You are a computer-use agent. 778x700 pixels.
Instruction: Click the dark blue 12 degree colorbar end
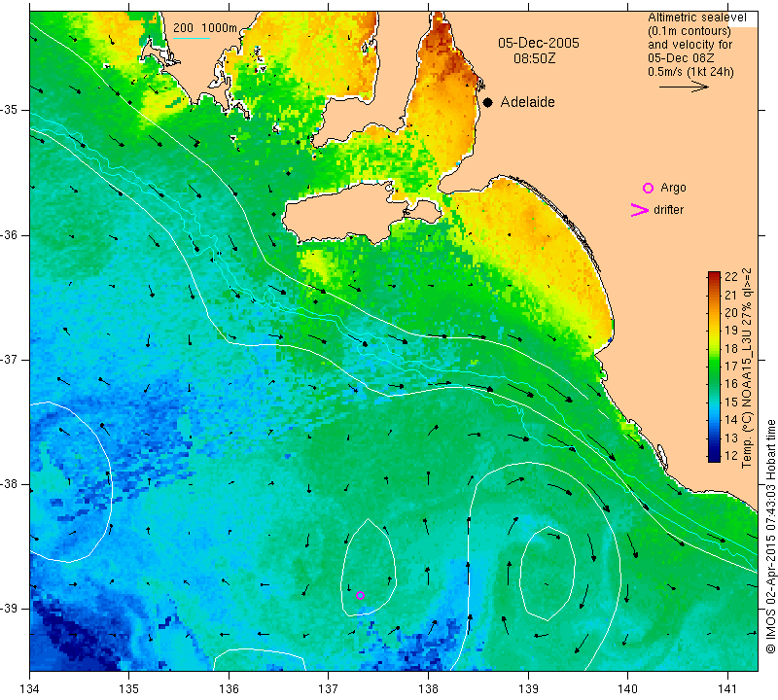[714, 457]
